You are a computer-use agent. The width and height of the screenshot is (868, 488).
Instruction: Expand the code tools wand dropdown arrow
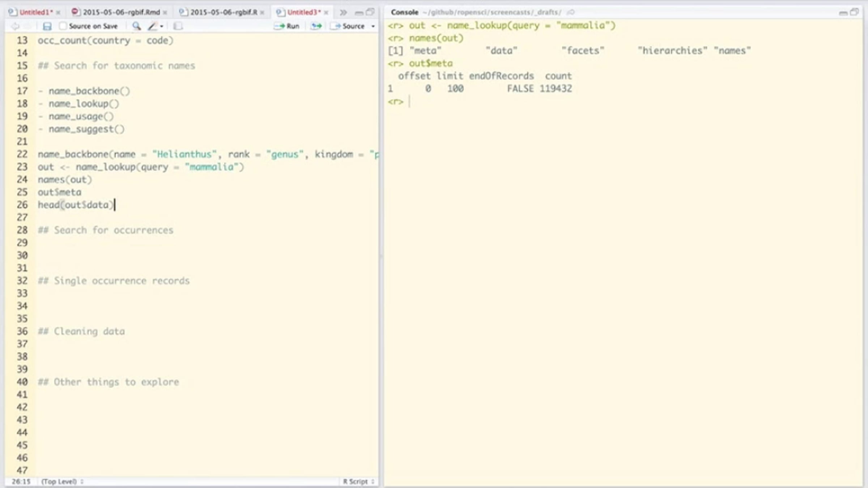tap(162, 26)
